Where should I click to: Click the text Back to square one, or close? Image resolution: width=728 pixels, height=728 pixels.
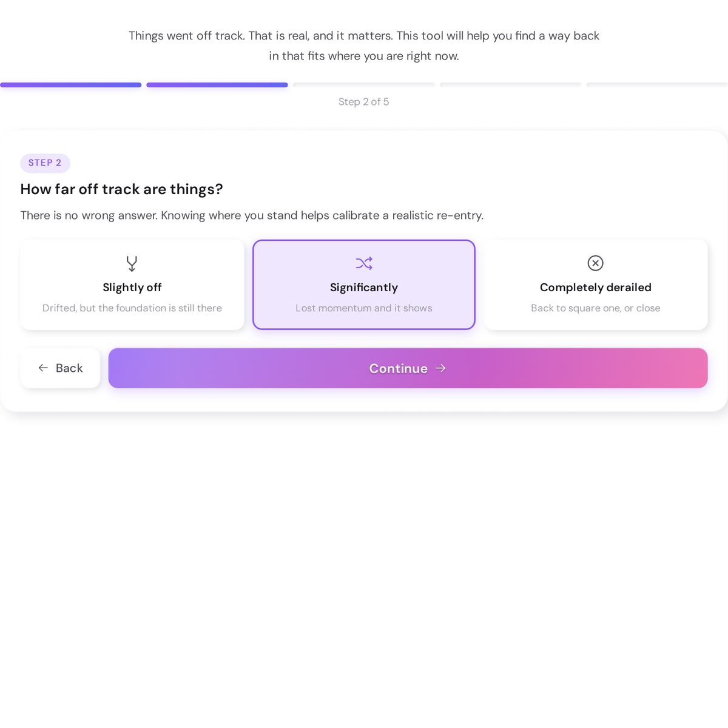click(x=595, y=308)
